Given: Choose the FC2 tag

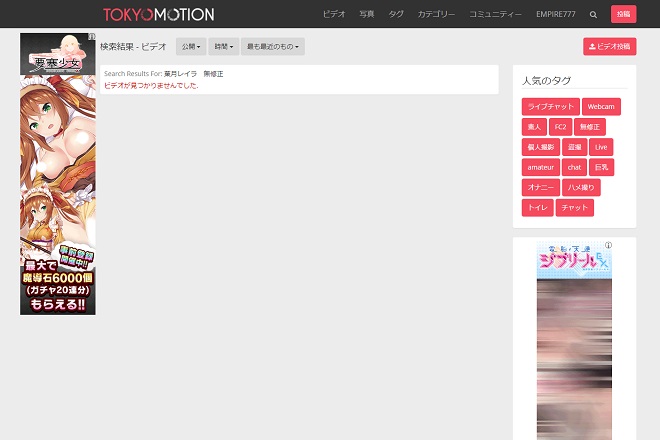Looking at the screenshot, I should pos(559,127).
